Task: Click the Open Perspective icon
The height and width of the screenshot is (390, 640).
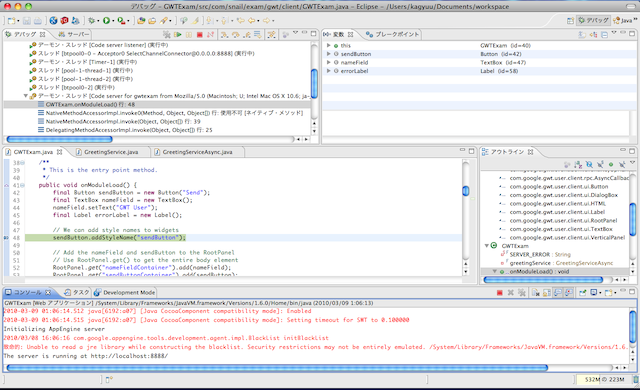Action: pos(570,20)
